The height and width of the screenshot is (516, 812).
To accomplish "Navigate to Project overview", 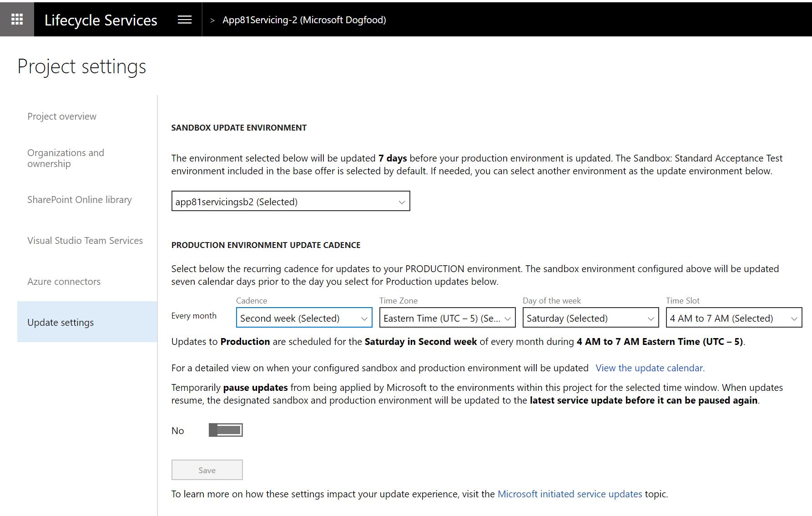I will coord(61,116).
